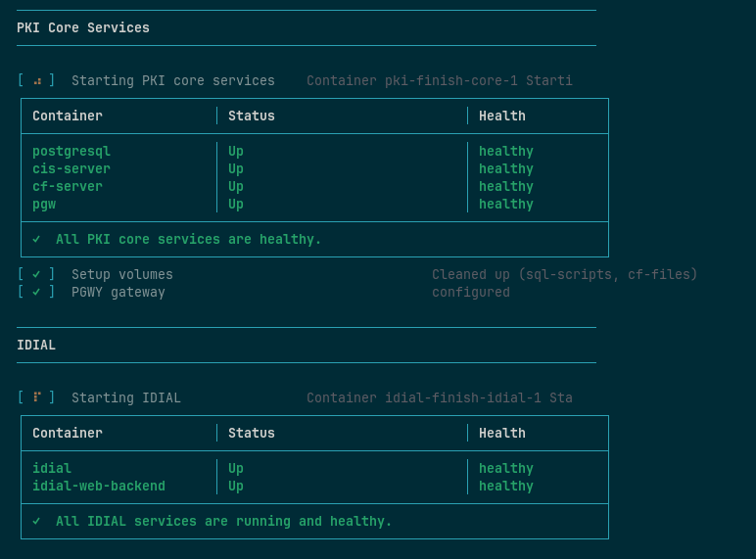Click checkmark beside 'All IDIAL services are running'
The image size is (756, 559).
click(36, 521)
